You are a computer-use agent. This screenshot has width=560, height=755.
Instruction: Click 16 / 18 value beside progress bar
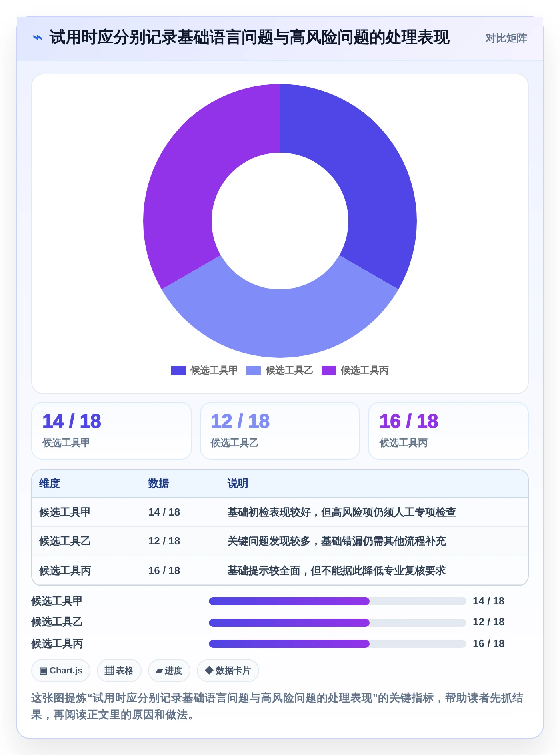pos(488,644)
